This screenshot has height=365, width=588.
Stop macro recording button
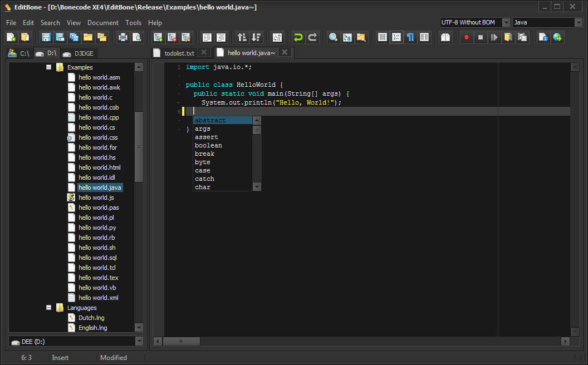(481, 37)
